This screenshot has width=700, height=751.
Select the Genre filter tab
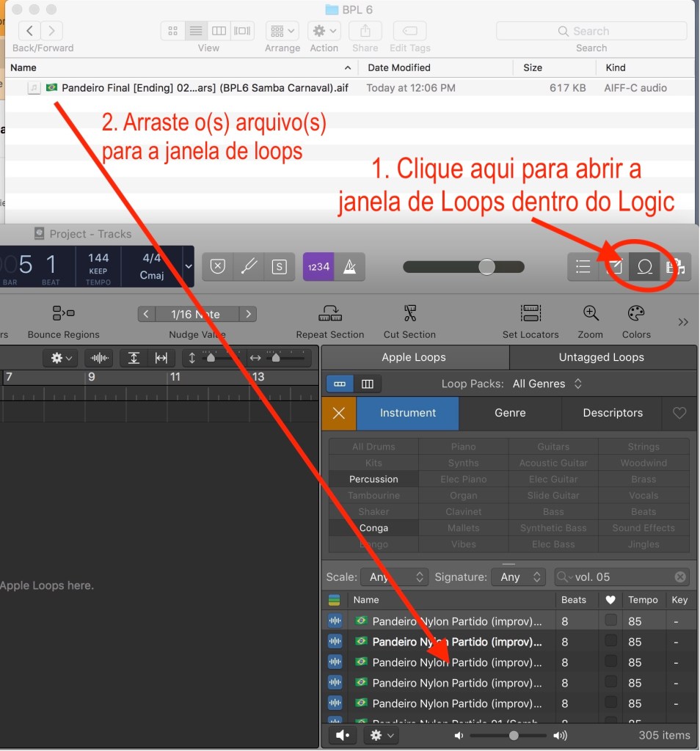click(x=510, y=414)
